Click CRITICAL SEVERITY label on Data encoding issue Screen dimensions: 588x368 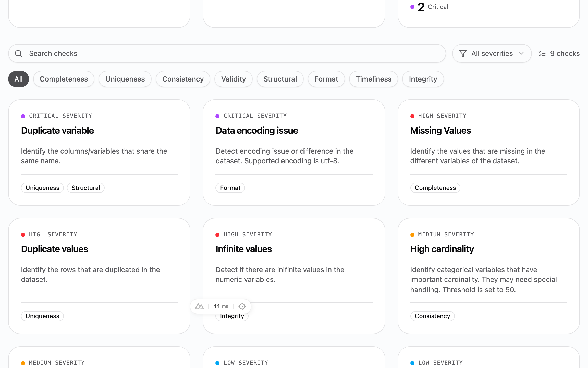click(x=255, y=116)
